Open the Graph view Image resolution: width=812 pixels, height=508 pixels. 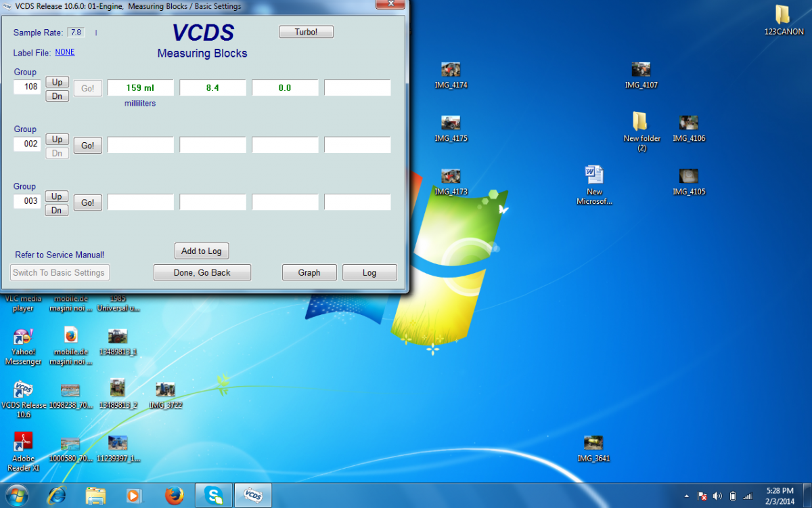309,272
